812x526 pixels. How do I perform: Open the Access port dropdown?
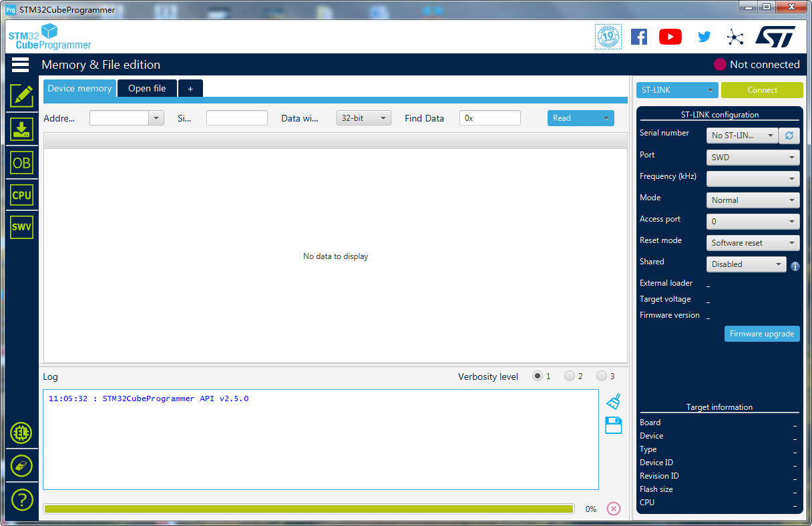point(753,222)
